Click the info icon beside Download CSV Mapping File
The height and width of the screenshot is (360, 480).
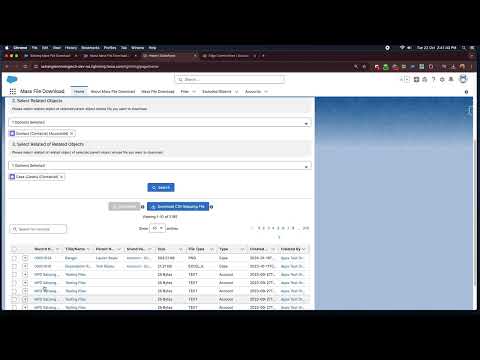211,207
